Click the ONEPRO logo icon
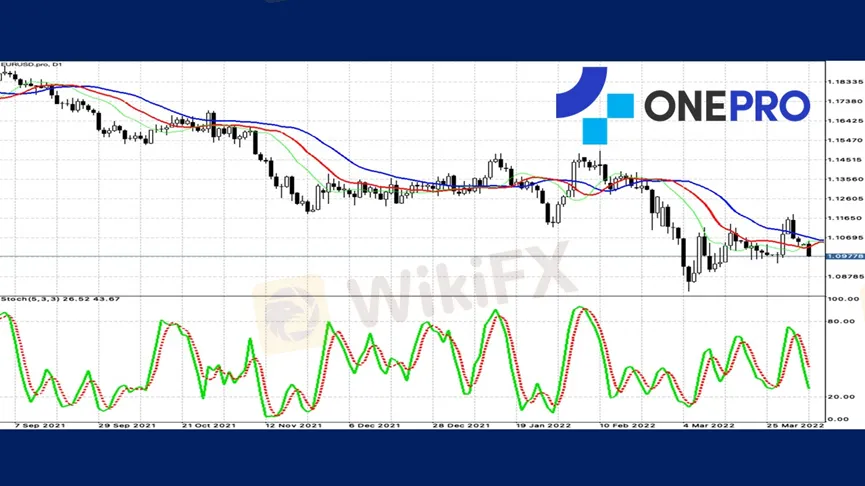Viewport: 865px width, 486px height. (594, 104)
